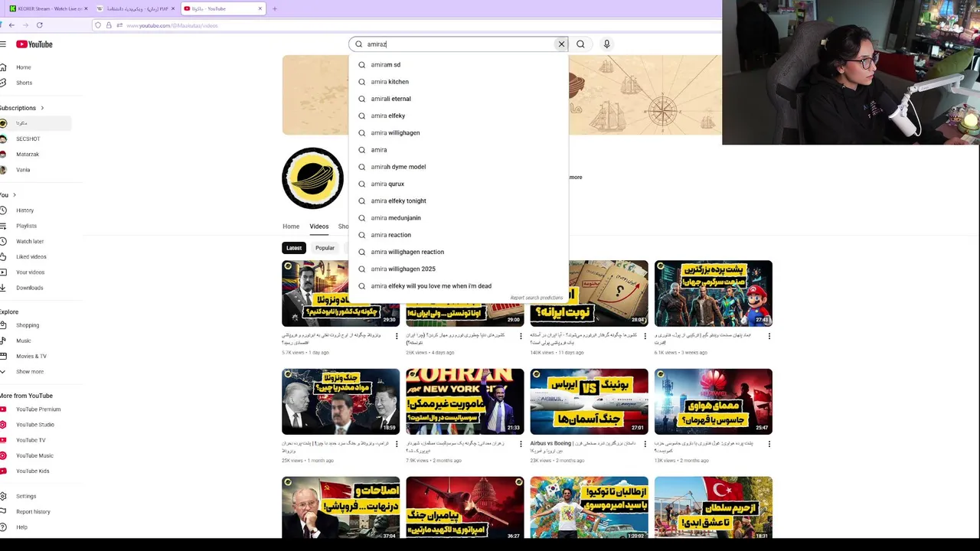Open Home in the sidebar
The width and height of the screenshot is (980, 551).
(x=24, y=67)
